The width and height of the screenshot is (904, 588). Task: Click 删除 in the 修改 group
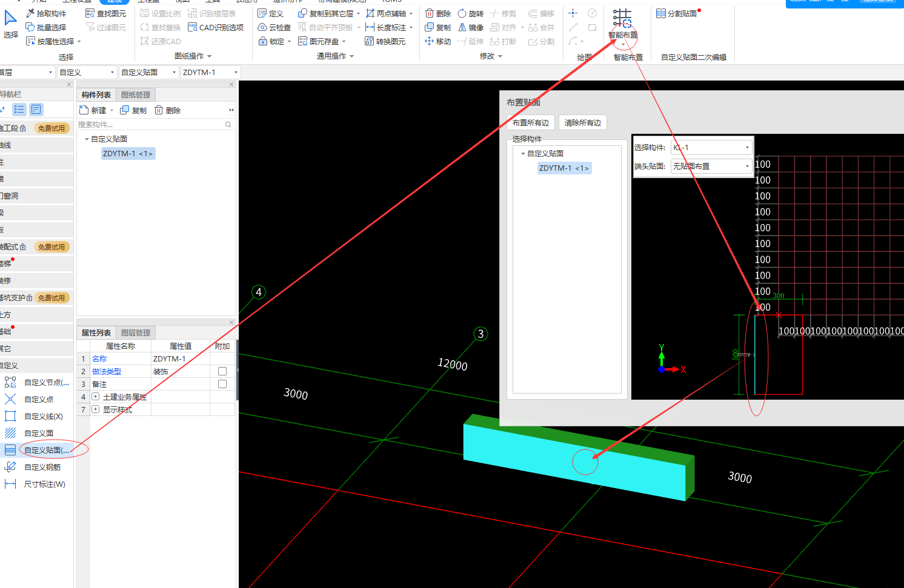tap(438, 13)
